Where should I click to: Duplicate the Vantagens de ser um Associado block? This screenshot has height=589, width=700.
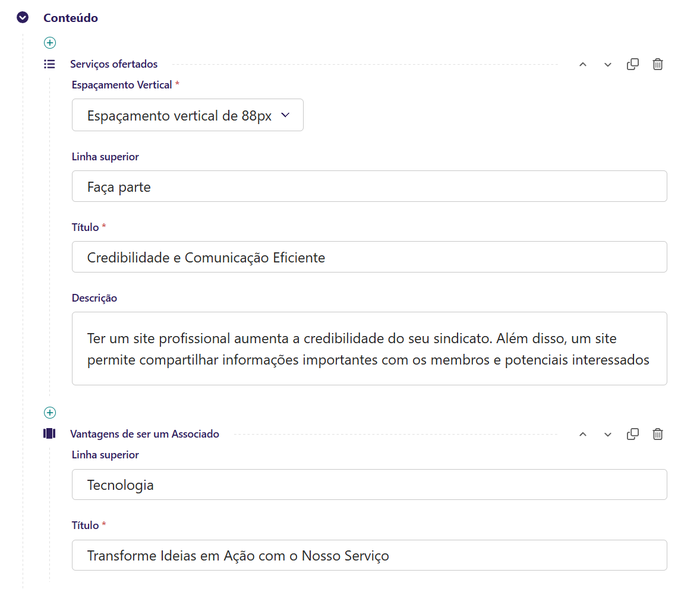[632, 434]
